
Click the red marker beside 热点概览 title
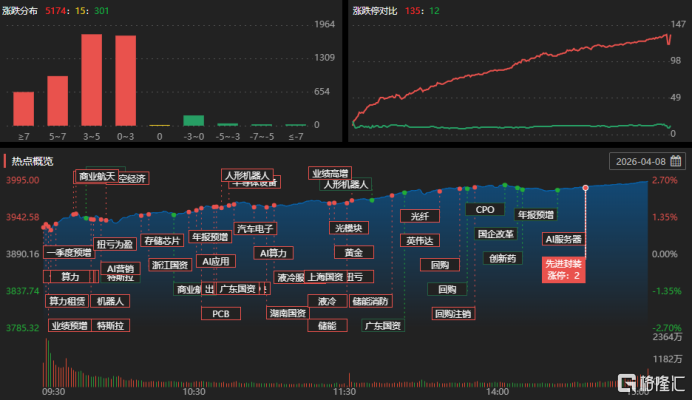(5, 161)
